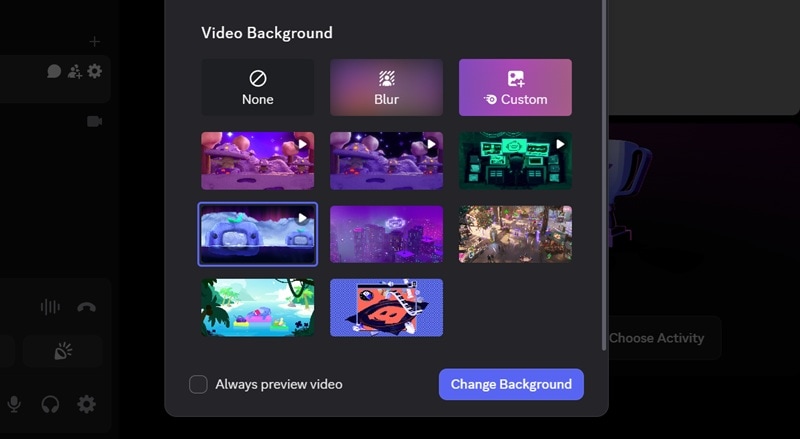Click the scrollbar of the background dialog

[604, 174]
